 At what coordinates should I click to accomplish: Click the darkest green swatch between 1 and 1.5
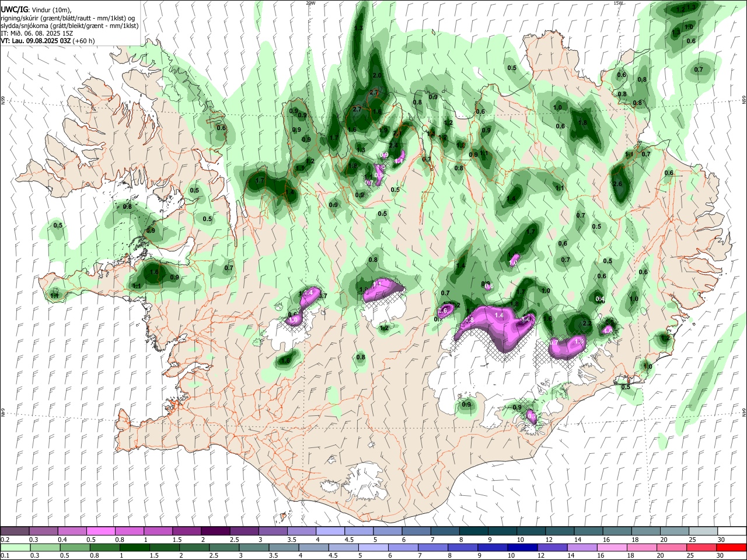coord(134,547)
